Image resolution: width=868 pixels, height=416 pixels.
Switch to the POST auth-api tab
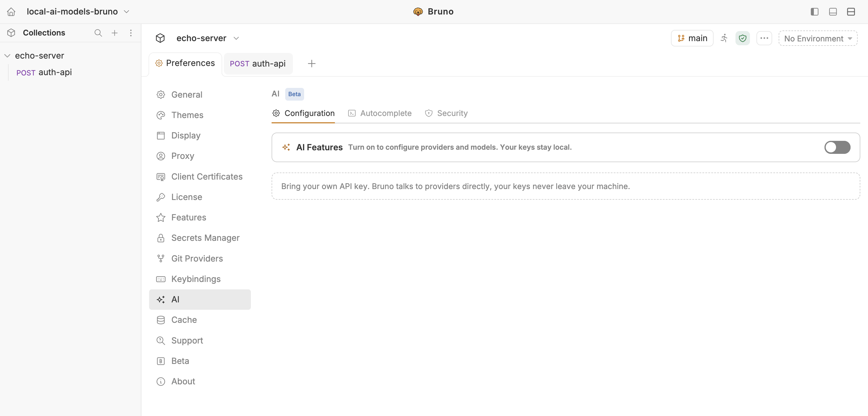[258, 64]
